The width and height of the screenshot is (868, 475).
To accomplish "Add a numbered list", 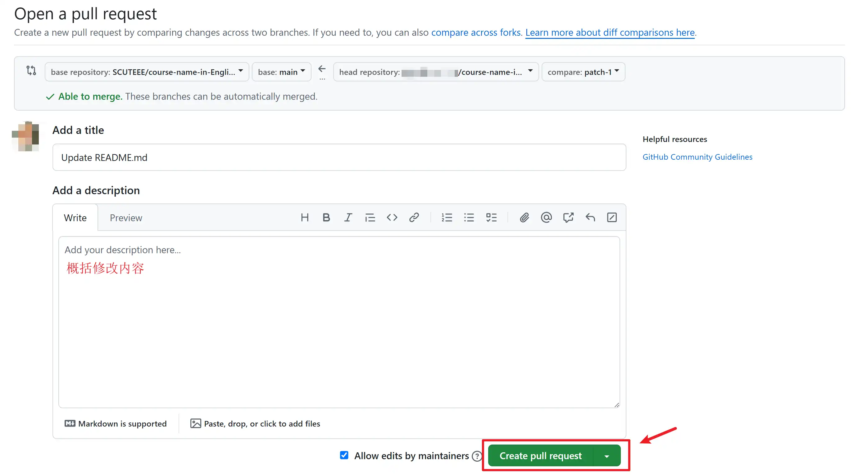I will [447, 217].
